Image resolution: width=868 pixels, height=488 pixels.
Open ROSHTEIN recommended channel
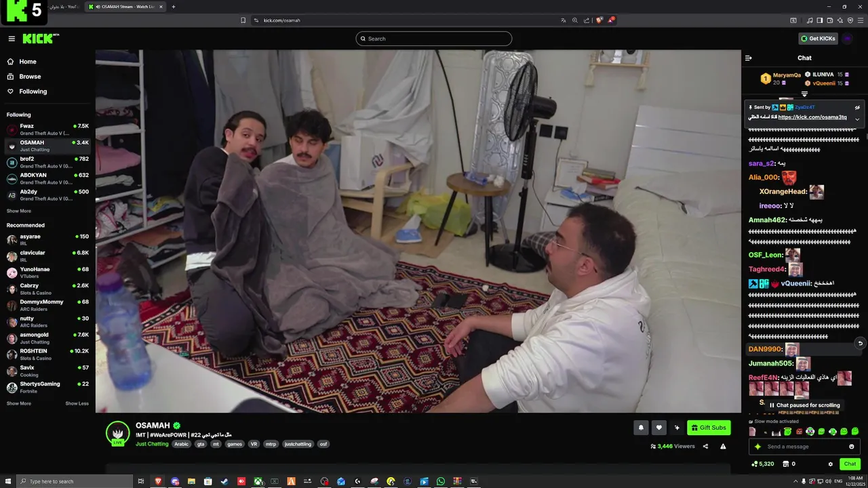47,354
